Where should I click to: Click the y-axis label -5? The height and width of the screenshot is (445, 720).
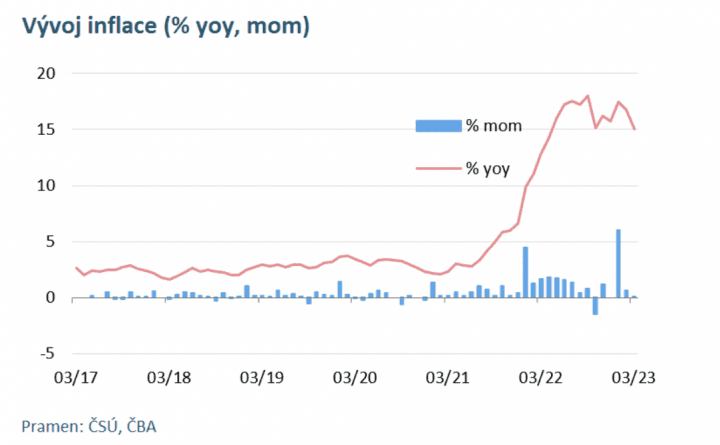(x=47, y=354)
